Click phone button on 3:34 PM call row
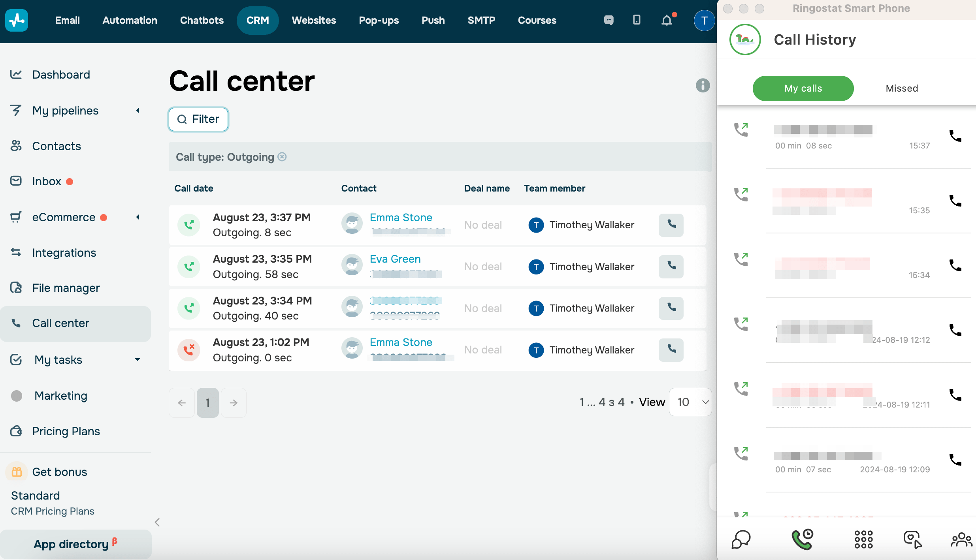The image size is (976, 560). [671, 308]
